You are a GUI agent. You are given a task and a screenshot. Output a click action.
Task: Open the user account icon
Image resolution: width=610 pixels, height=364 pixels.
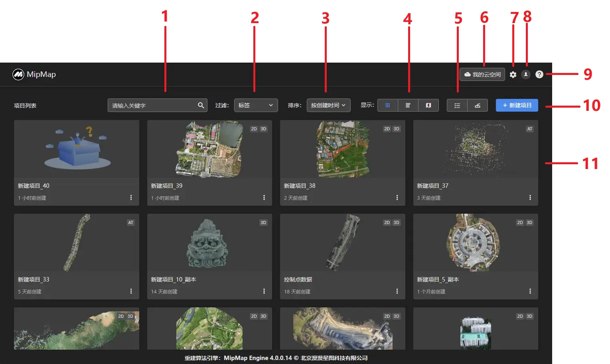(526, 75)
